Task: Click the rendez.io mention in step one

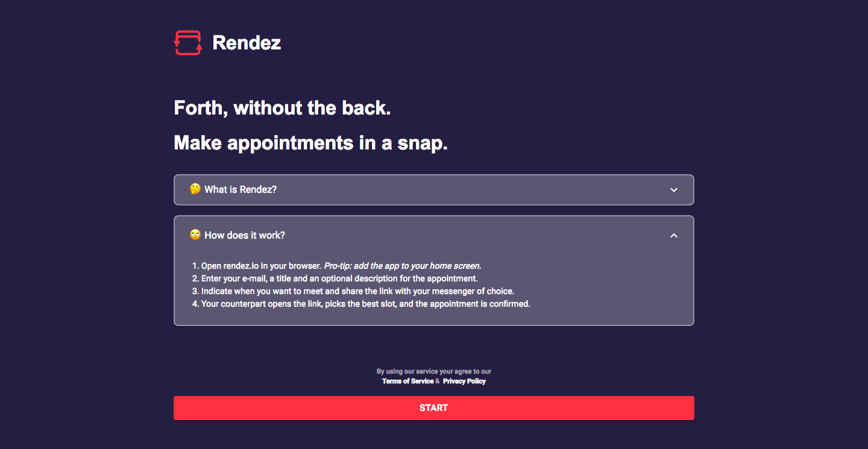Action: [241, 265]
